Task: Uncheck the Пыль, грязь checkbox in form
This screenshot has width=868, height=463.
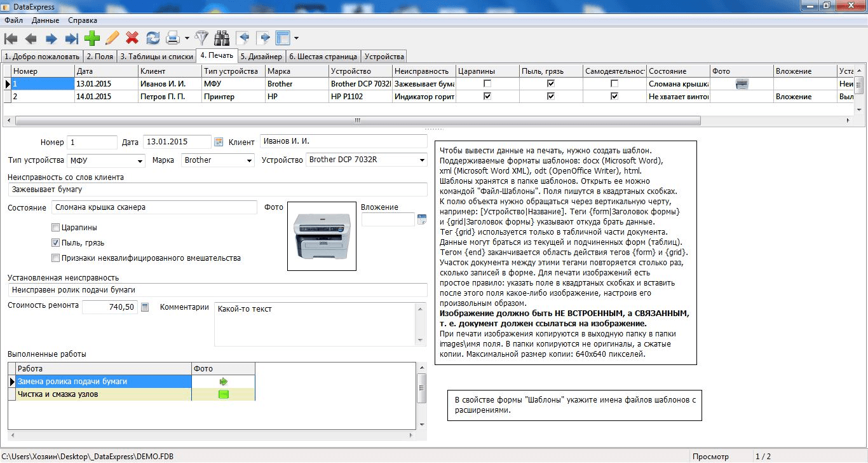Action: [56, 243]
